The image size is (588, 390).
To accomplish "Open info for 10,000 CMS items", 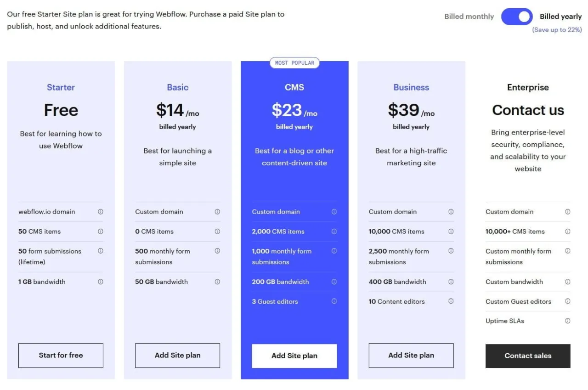I will pos(451,231).
